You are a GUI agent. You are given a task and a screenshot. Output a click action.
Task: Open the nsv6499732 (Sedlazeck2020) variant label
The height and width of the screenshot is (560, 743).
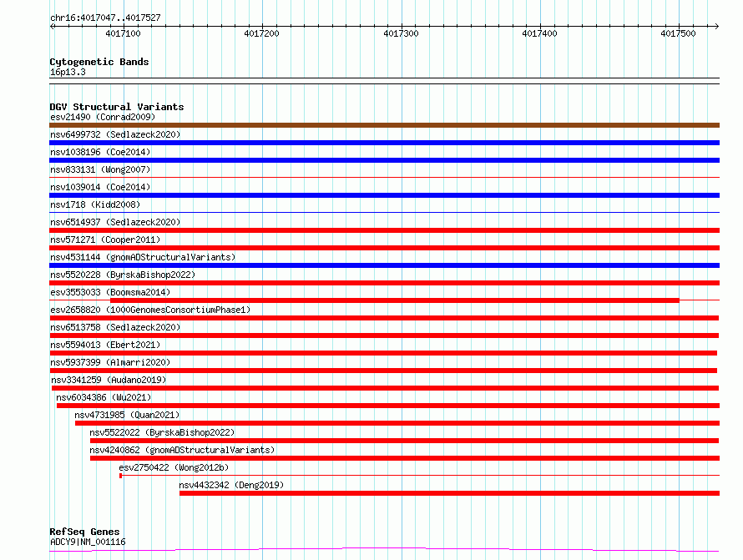tap(114, 134)
